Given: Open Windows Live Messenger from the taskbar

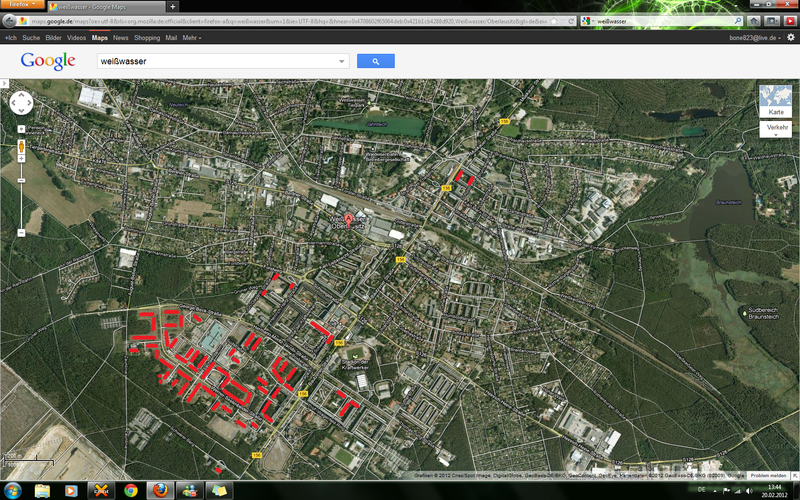Looking at the screenshot, I should point(190,491).
